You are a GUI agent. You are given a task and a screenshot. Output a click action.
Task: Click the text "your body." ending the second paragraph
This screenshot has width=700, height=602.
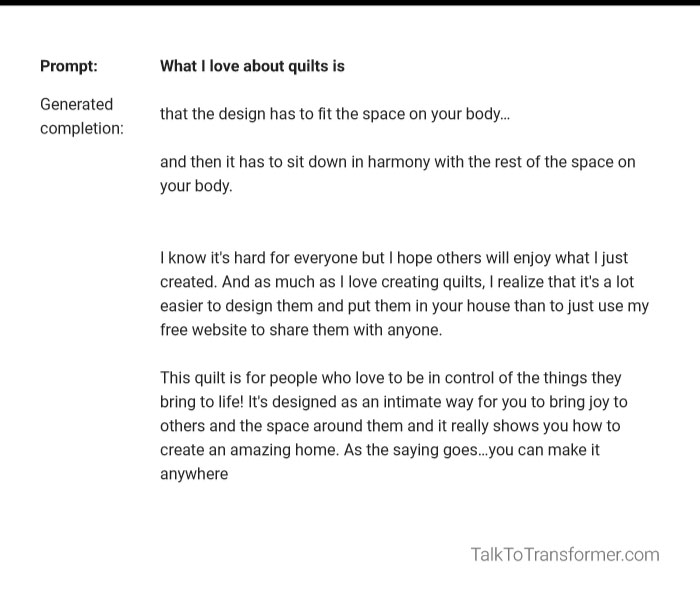(x=196, y=186)
